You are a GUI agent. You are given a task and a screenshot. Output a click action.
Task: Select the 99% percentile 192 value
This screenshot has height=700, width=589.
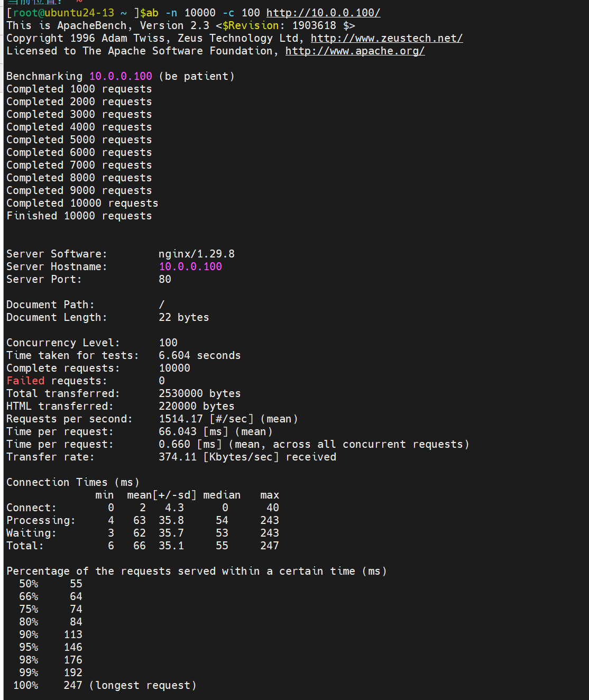click(73, 673)
